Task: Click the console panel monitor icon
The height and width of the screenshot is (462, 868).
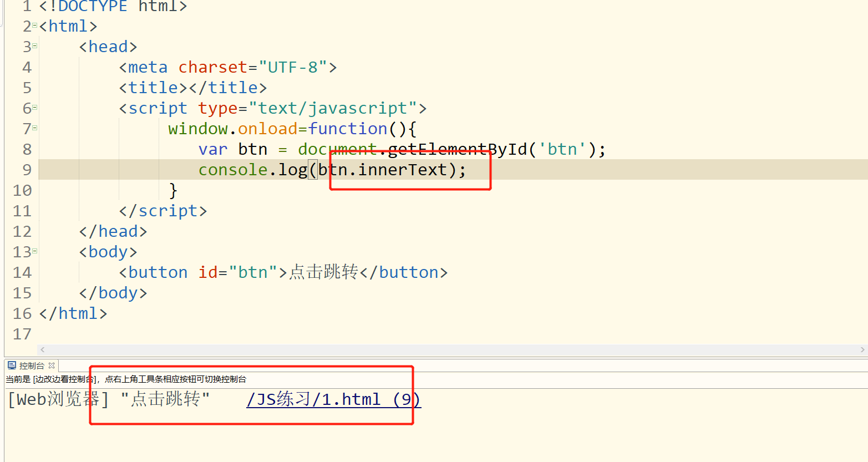Action: coord(11,365)
